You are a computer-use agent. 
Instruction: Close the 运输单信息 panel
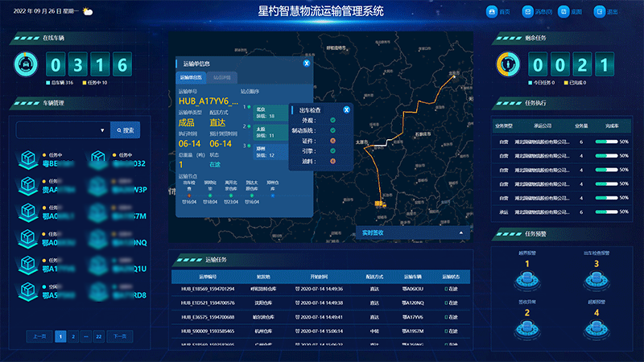[307, 62]
